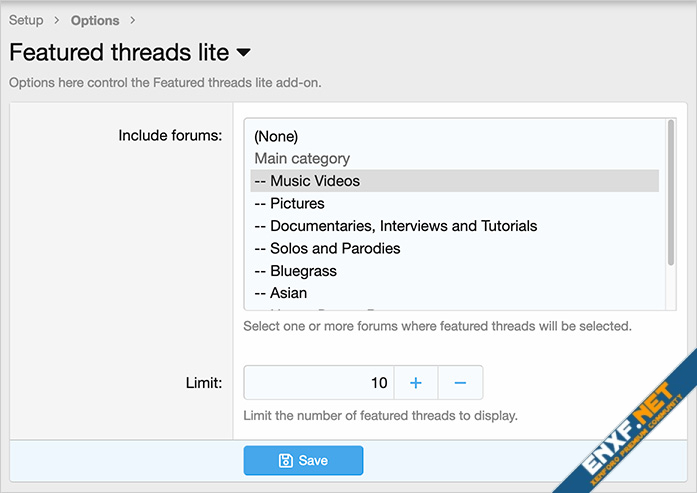Click the Featured threads lite heading
The image size is (697, 493).
point(118,52)
